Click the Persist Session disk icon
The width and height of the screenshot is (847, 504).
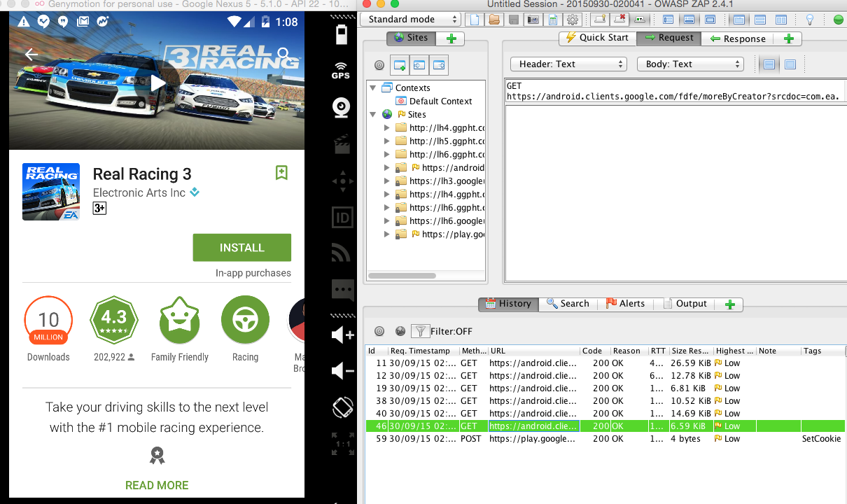[x=514, y=20]
